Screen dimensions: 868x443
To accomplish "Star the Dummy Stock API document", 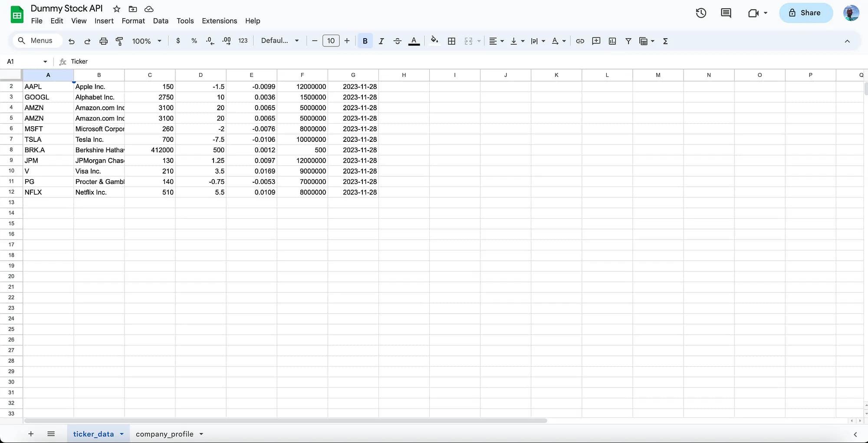I will pos(117,9).
